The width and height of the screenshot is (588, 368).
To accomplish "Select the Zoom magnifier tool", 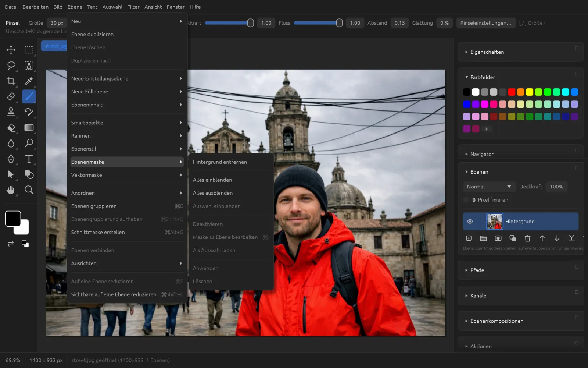I will (x=29, y=190).
